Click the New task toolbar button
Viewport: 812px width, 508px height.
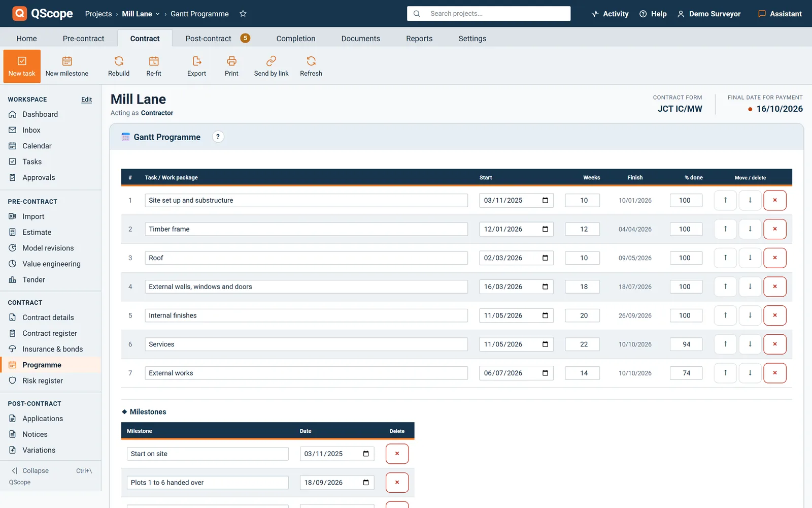click(22, 66)
